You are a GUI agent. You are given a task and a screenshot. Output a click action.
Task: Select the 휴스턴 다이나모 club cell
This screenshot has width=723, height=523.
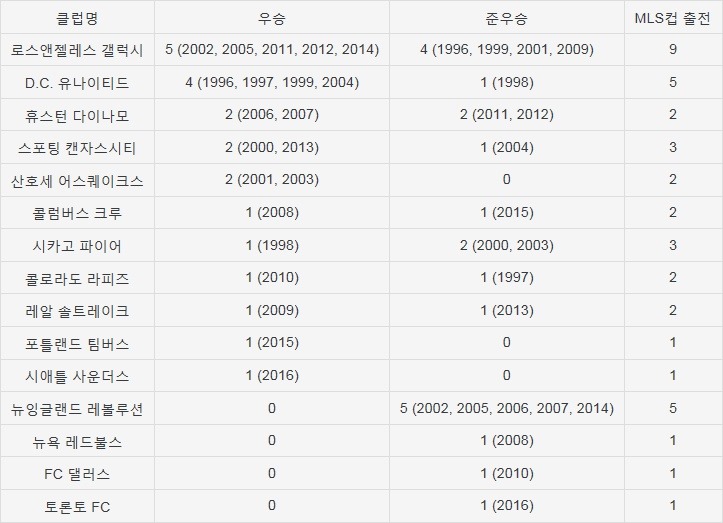[x=77, y=115]
